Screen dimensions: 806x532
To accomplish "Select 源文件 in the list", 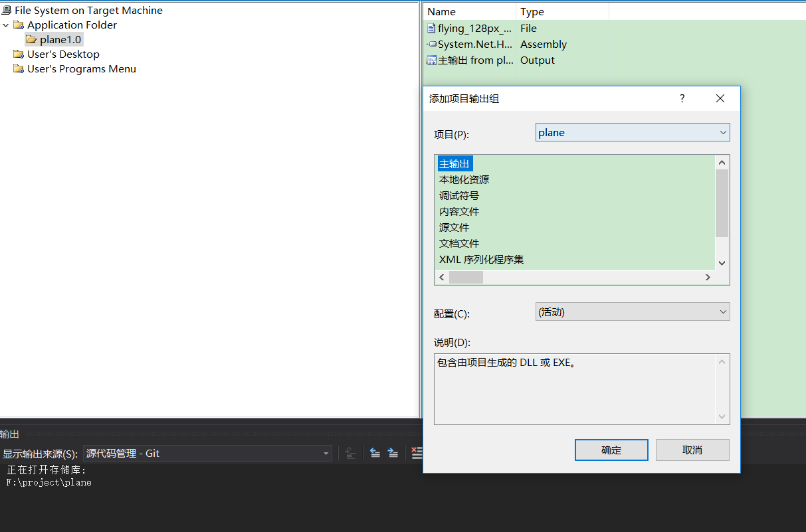I will tap(454, 227).
